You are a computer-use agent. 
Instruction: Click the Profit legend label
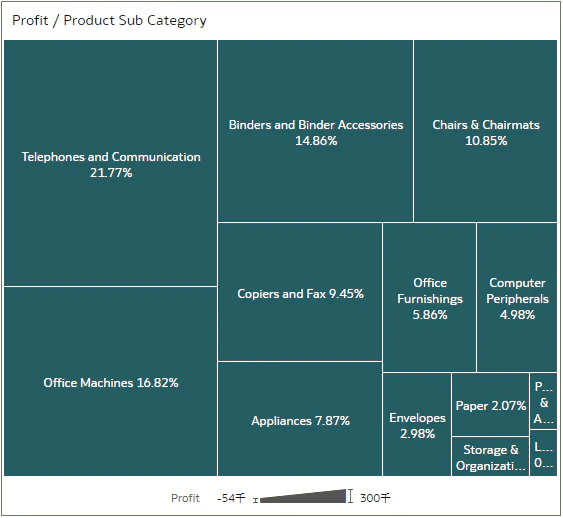tap(185, 498)
